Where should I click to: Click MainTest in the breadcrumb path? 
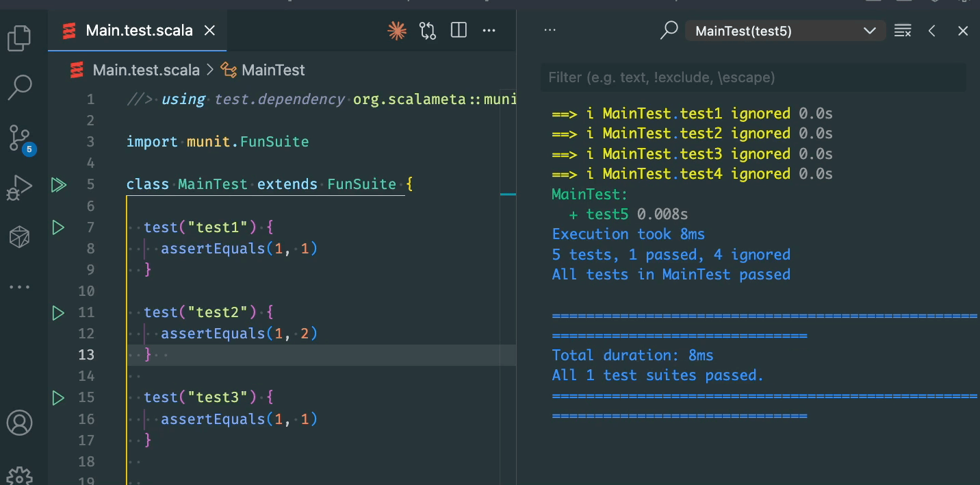click(x=273, y=70)
